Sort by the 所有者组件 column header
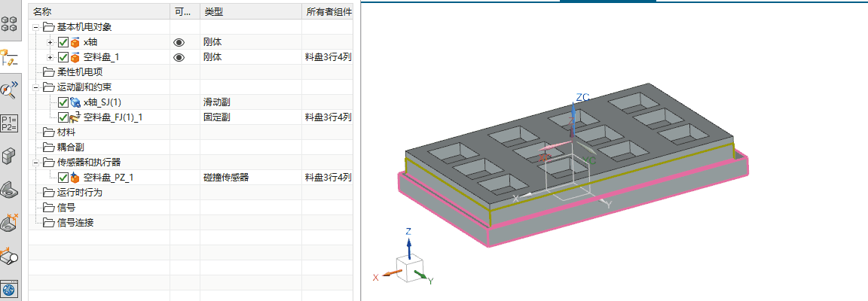The height and width of the screenshot is (301, 868). point(327,11)
